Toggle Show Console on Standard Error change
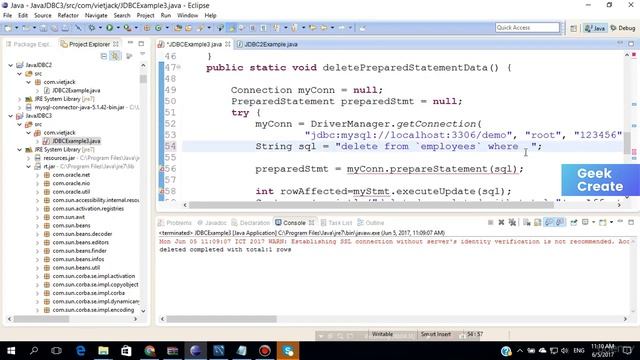The width and height of the screenshot is (640, 360). pyautogui.click(x=560, y=222)
